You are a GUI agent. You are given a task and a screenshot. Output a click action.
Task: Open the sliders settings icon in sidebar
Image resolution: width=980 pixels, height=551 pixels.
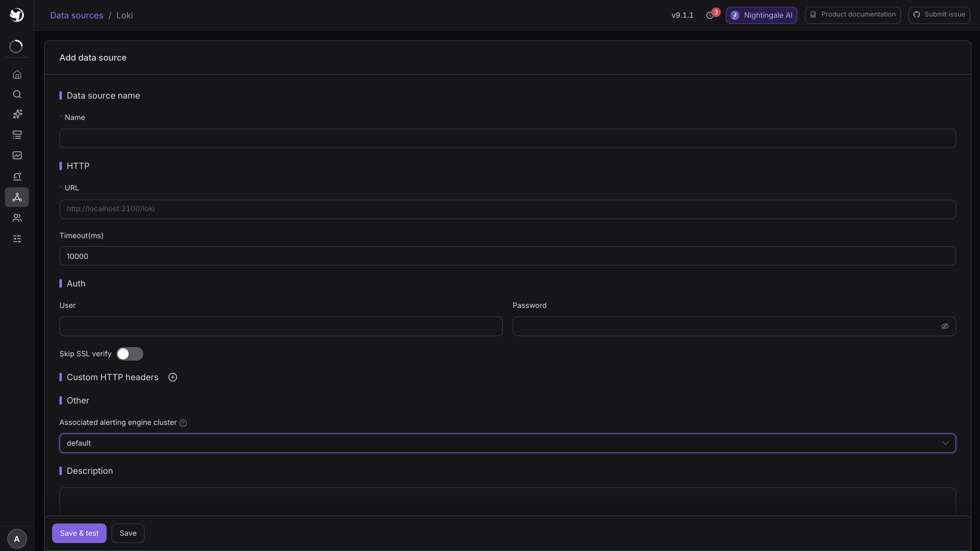coord(17,239)
